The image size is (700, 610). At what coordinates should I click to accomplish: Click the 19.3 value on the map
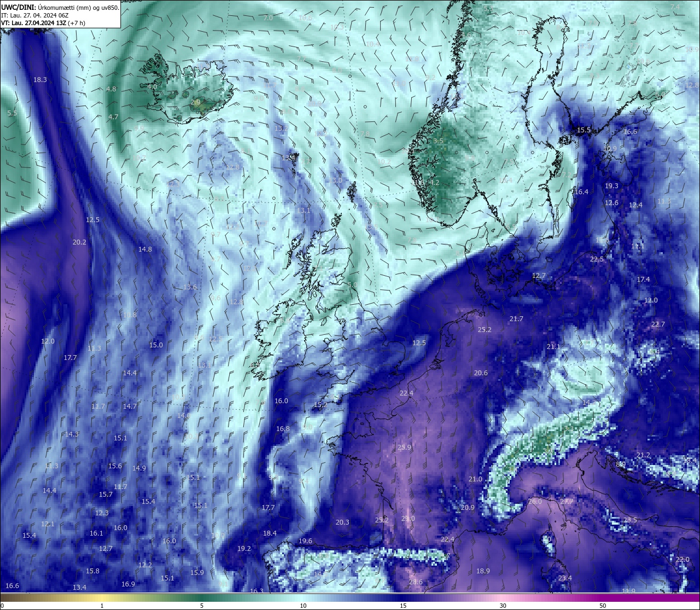[x=611, y=185]
